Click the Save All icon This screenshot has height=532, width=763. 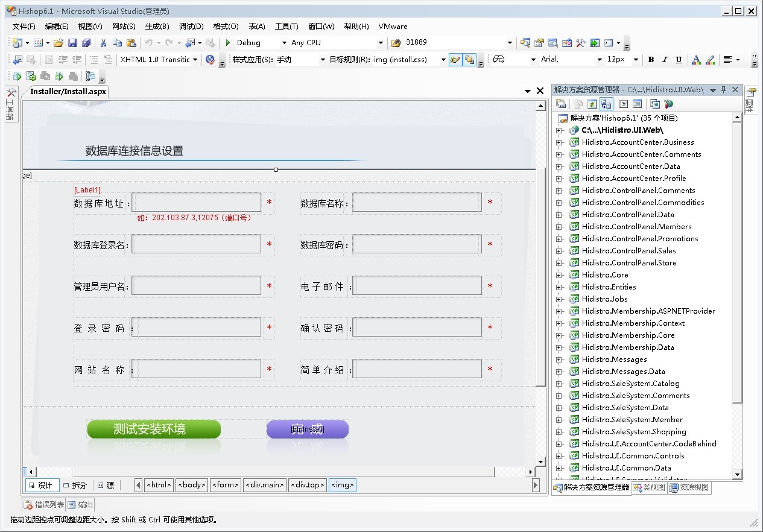86,43
